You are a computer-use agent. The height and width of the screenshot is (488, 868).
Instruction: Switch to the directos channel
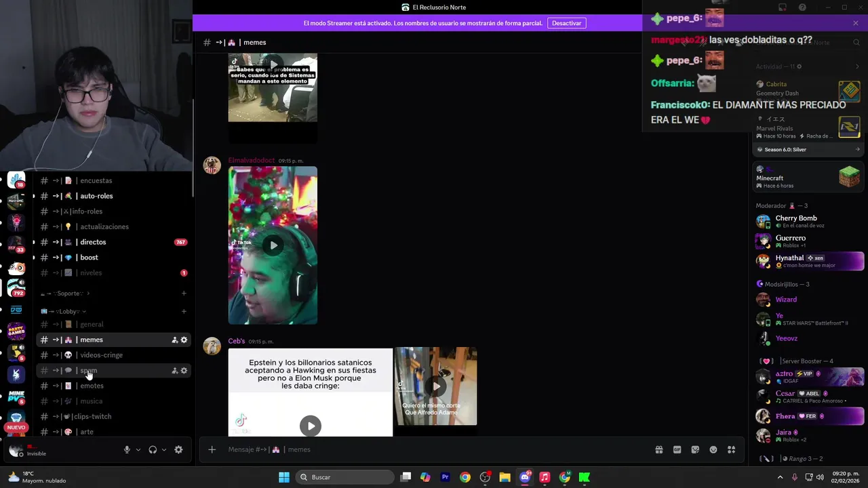(x=112, y=242)
